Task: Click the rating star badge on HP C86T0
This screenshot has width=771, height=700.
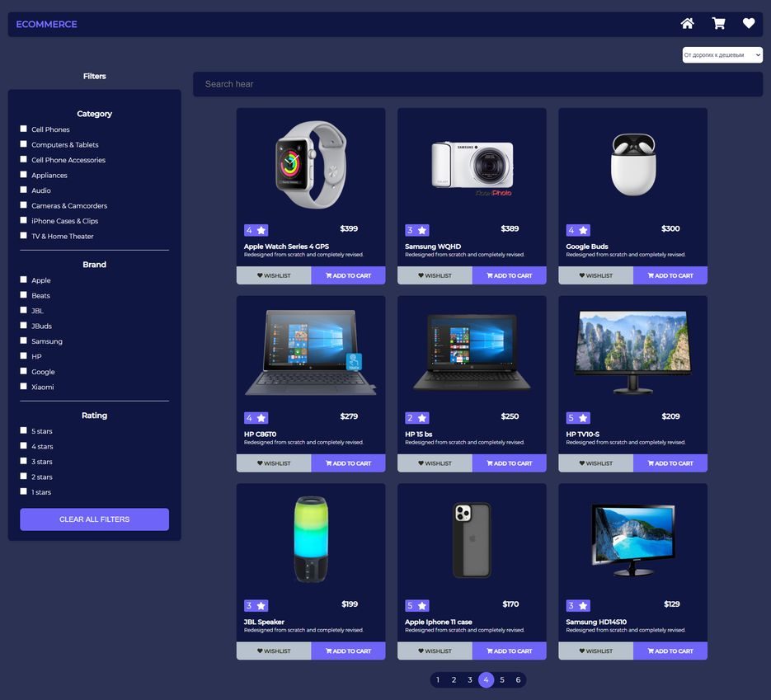Action: click(x=256, y=418)
